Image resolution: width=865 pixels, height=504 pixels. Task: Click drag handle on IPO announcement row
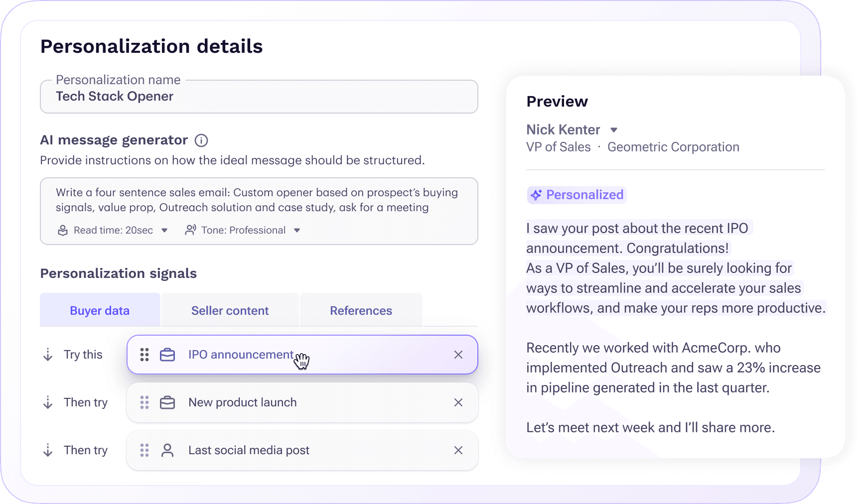[x=144, y=355]
